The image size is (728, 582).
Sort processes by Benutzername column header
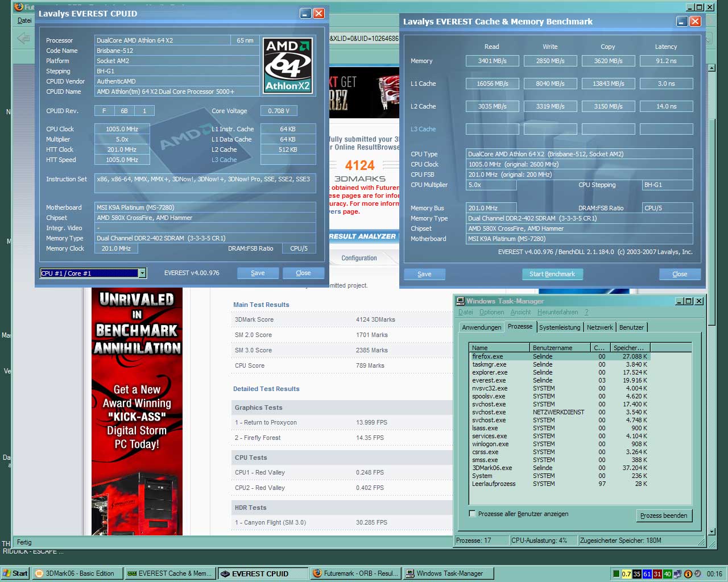560,348
